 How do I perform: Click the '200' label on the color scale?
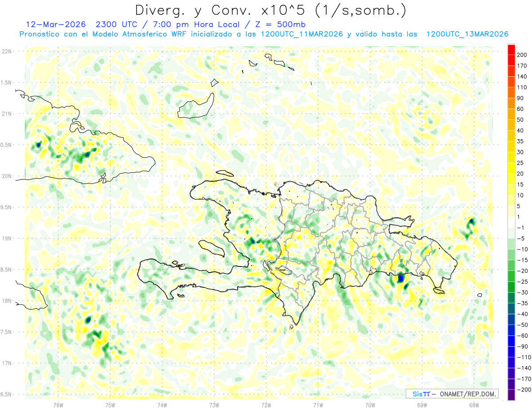click(523, 55)
